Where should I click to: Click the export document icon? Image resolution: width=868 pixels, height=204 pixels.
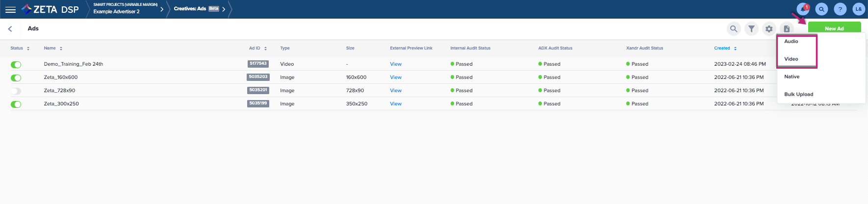pos(787,29)
